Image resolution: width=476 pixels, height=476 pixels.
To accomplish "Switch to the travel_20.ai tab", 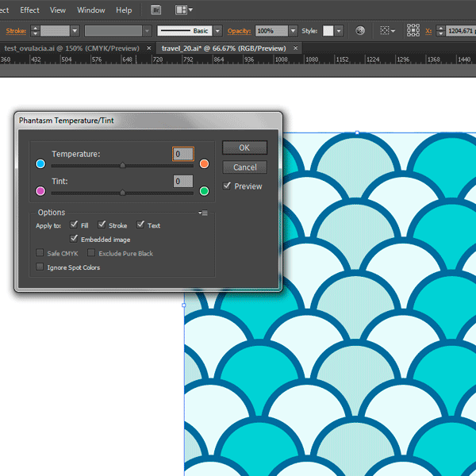I will point(224,48).
